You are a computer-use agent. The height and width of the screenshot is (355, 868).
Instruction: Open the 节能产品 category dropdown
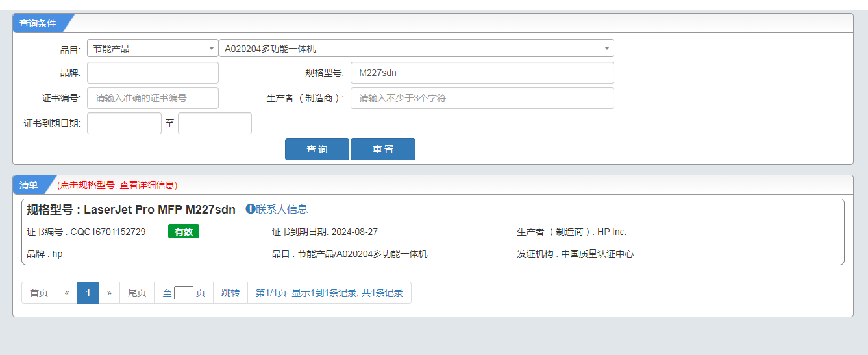tap(153, 48)
